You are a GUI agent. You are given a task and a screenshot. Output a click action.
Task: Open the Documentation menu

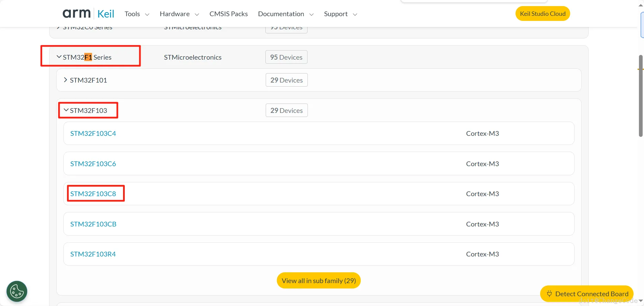click(285, 14)
